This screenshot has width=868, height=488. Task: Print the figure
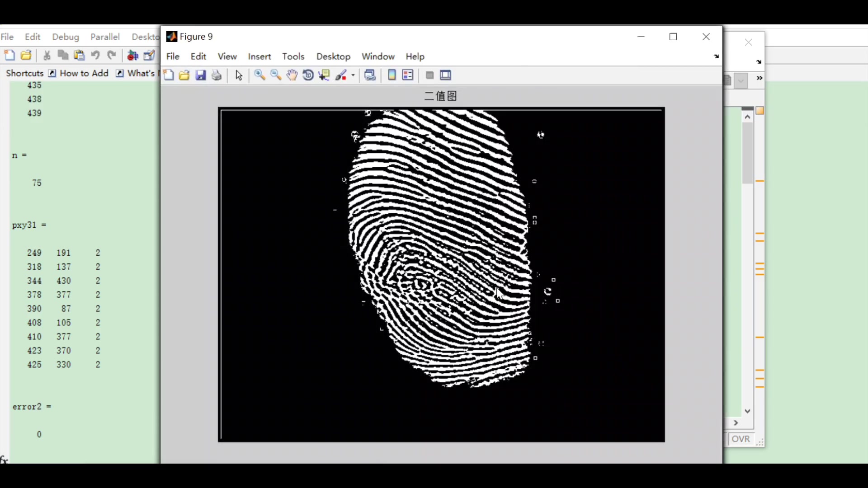click(x=217, y=75)
